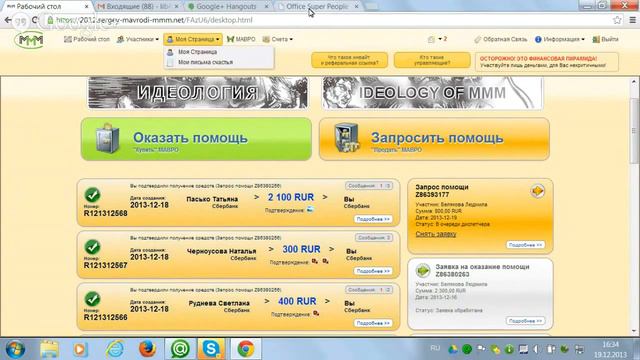Open the green @ Mail agent taskbar icon
The height and width of the screenshot is (360, 640).
tap(180, 349)
